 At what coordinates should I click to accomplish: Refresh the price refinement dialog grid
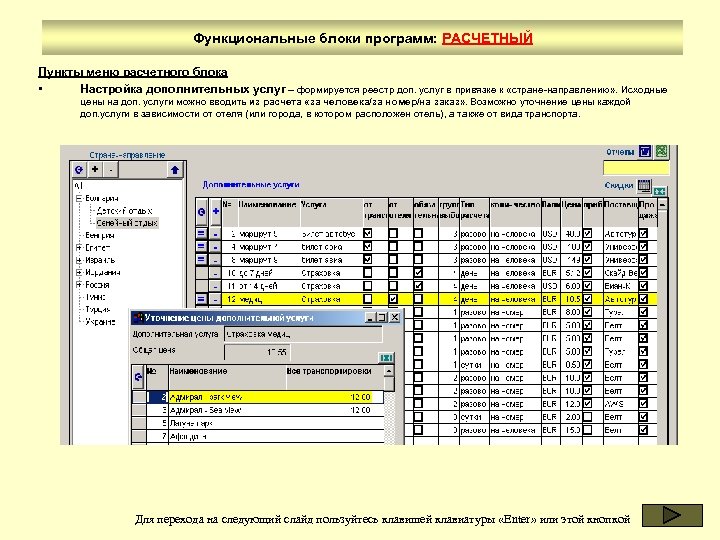(138, 377)
